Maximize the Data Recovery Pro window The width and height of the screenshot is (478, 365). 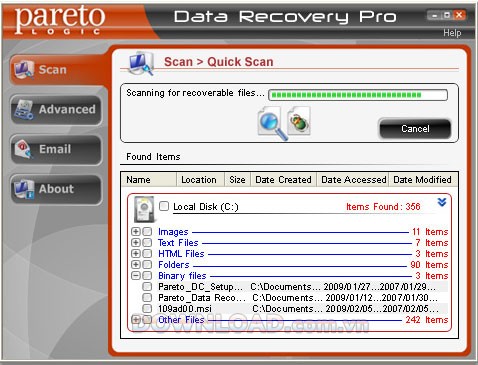tap(447, 15)
